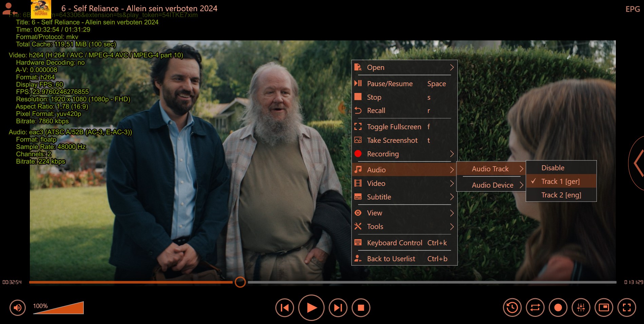Expand the Video submenu
The image size is (644, 324).
404,184
